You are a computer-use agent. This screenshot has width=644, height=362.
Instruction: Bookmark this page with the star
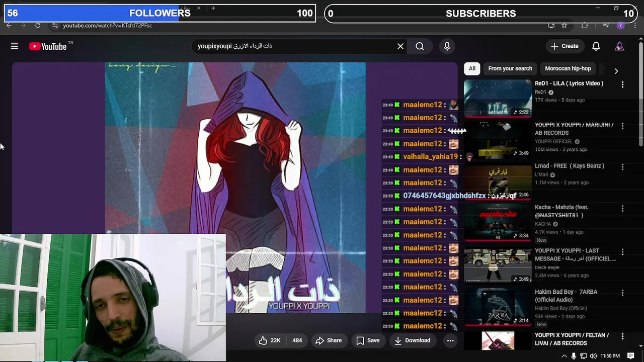tap(565, 25)
